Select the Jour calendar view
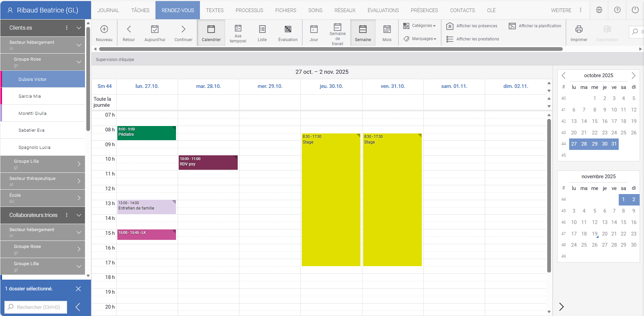Image resolution: width=644 pixels, height=316 pixels. point(314,33)
